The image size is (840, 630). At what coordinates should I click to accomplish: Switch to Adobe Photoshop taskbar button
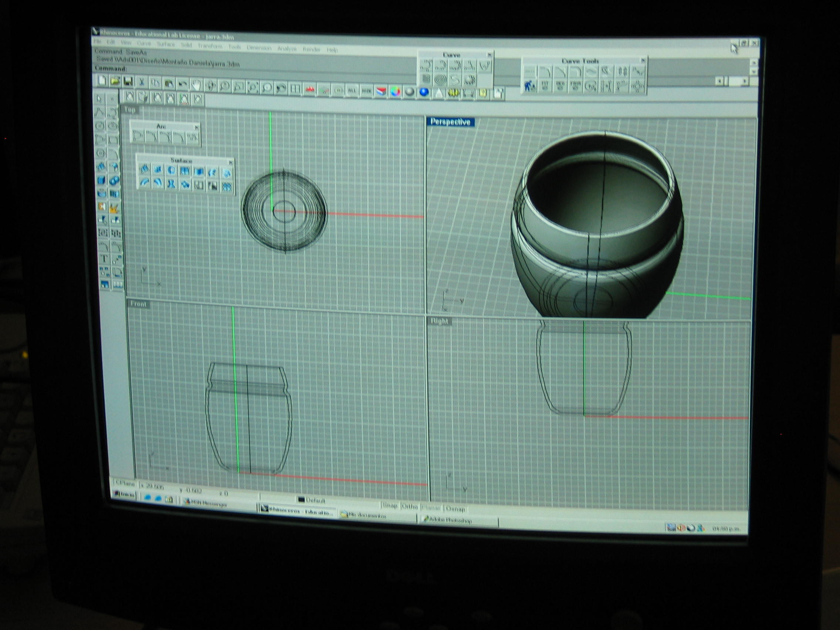click(448, 519)
